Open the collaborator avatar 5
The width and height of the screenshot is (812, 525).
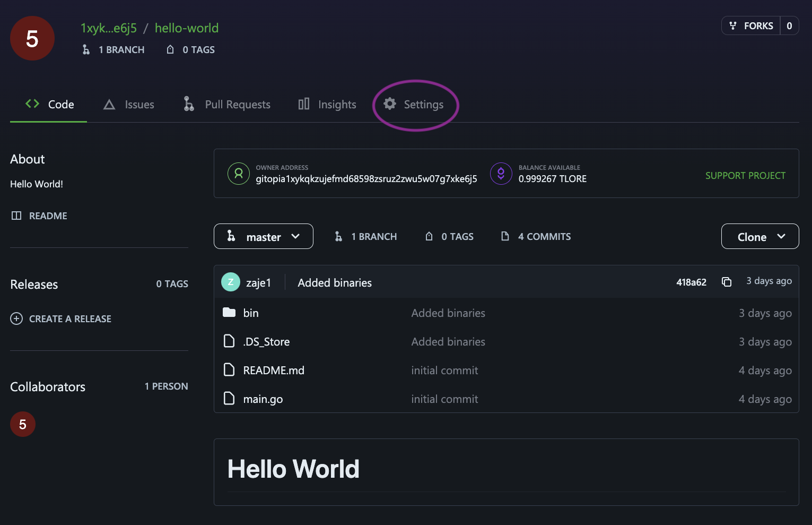[x=23, y=424]
